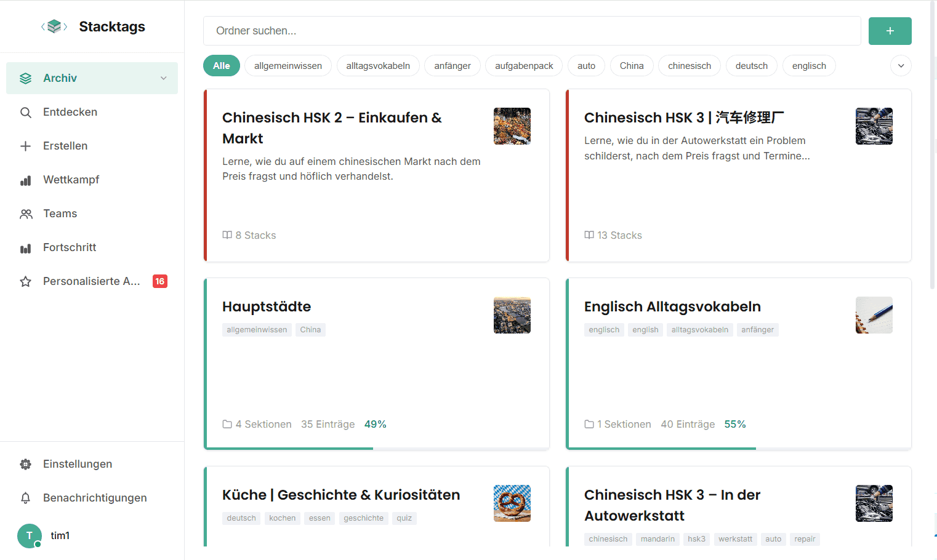Open Chinesisch HSK 3 In der Autowerkstatt title
The image size is (937, 560).
click(672, 505)
